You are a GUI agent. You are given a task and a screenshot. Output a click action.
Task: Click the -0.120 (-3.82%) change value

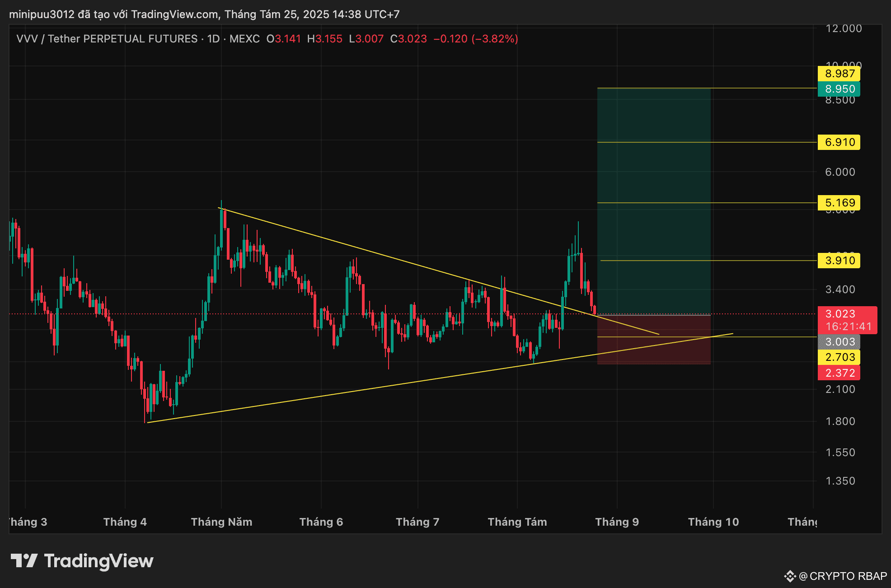click(475, 39)
